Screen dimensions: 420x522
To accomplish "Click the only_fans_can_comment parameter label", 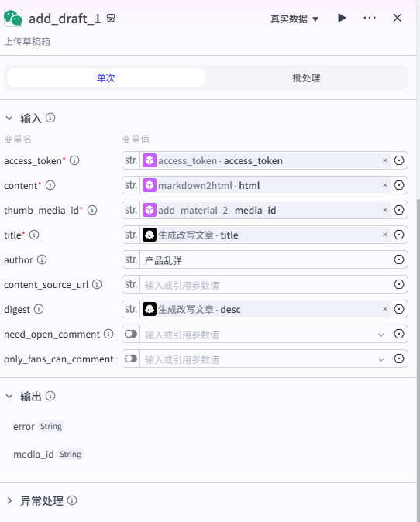I will coord(59,359).
